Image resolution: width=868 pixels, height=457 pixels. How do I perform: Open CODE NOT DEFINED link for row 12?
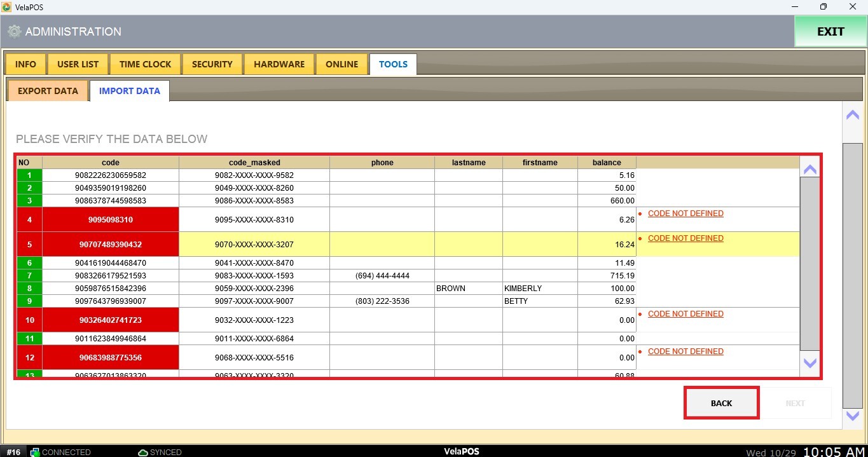click(x=685, y=351)
